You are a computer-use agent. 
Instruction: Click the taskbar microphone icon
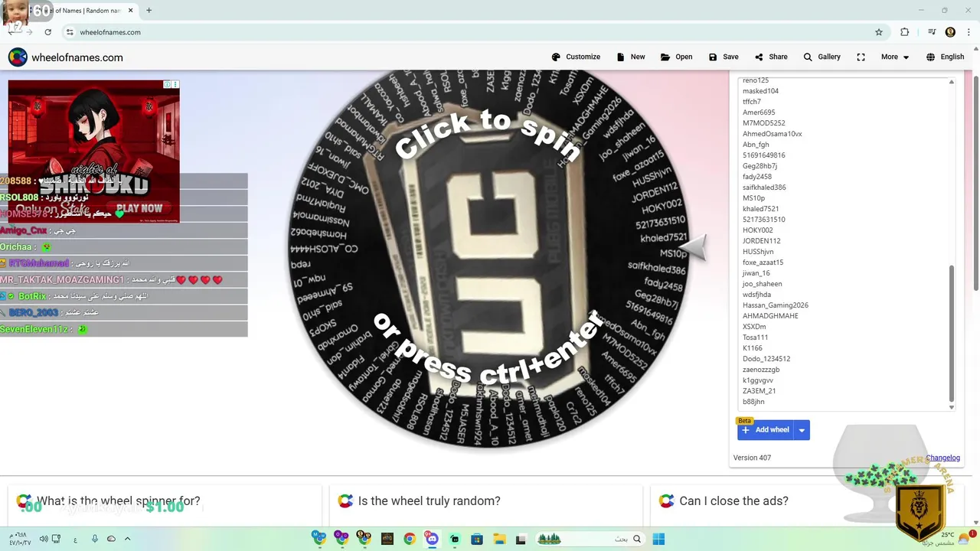(x=95, y=539)
